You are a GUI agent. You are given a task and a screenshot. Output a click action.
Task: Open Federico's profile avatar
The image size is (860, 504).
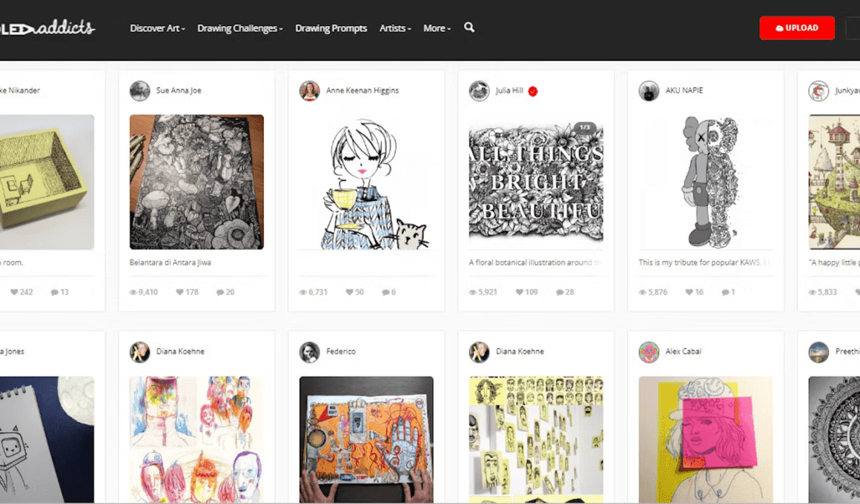(309, 352)
